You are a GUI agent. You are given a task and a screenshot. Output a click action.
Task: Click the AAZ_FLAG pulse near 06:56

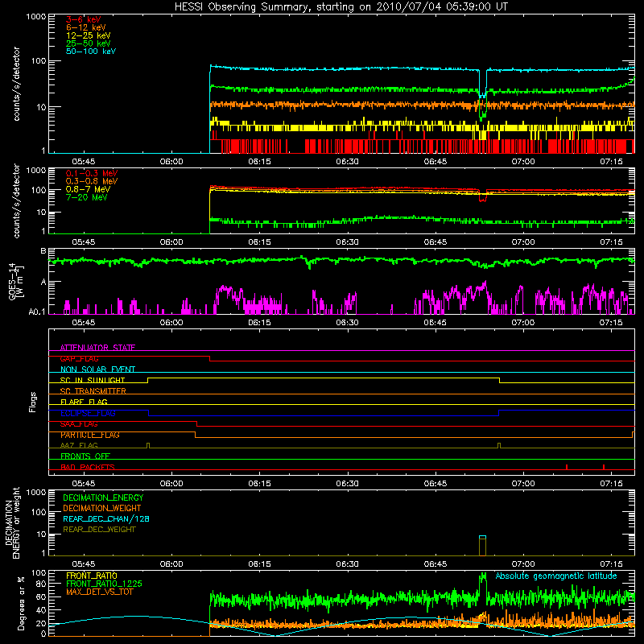coord(499,446)
